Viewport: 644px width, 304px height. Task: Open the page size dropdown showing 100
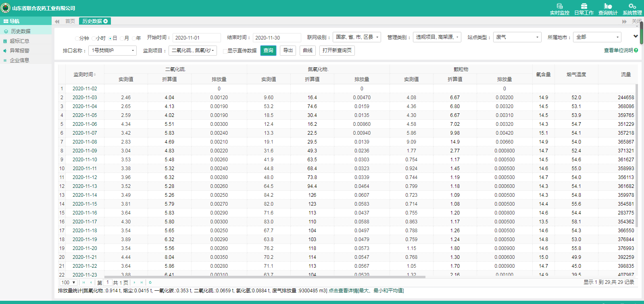click(68, 283)
